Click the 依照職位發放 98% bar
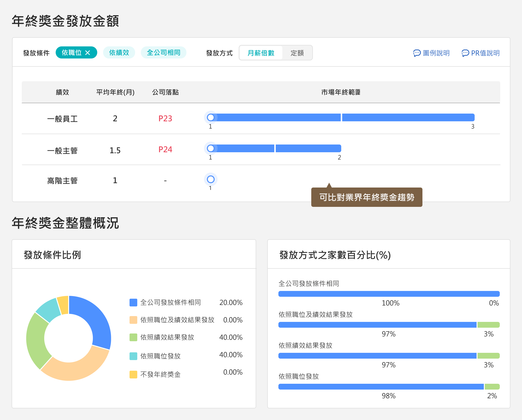522x420 pixels. (389, 387)
